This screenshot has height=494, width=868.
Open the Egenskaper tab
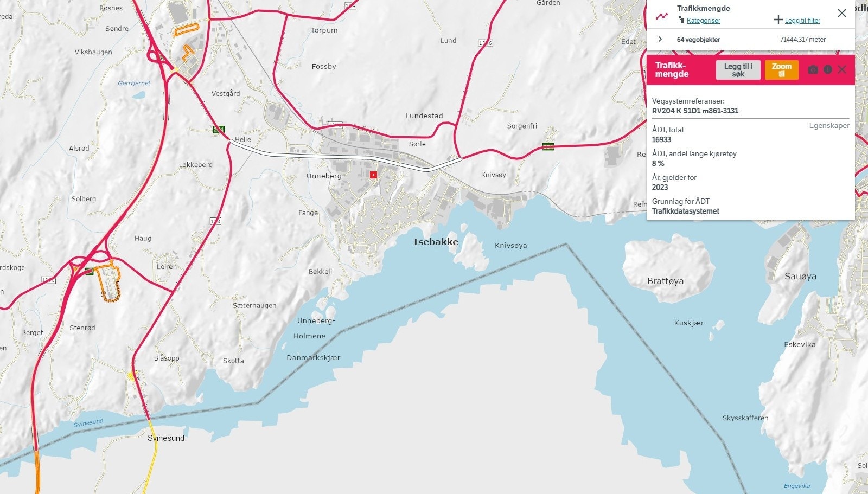pyautogui.click(x=830, y=125)
